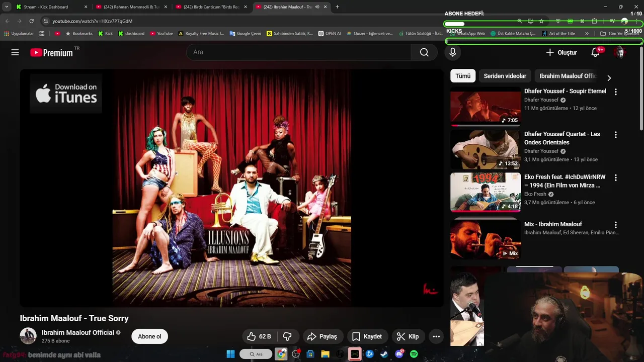Open options for Les Ondes Orientales video
Screen dimensions: 644x362
615,135
